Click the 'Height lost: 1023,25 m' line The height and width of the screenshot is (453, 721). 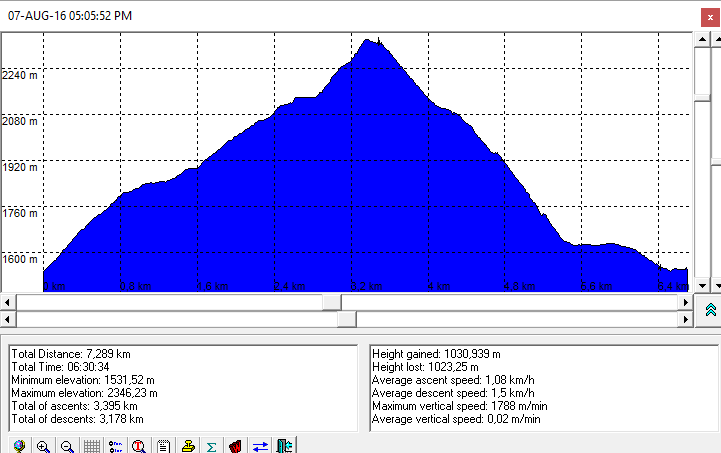click(x=425, y=367)
